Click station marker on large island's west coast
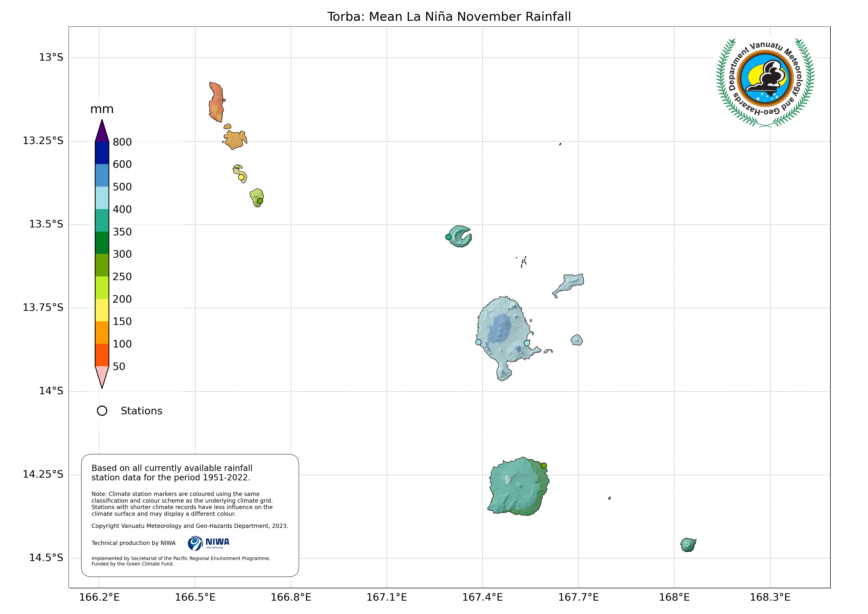868x614 pixels. pos(478,342)
